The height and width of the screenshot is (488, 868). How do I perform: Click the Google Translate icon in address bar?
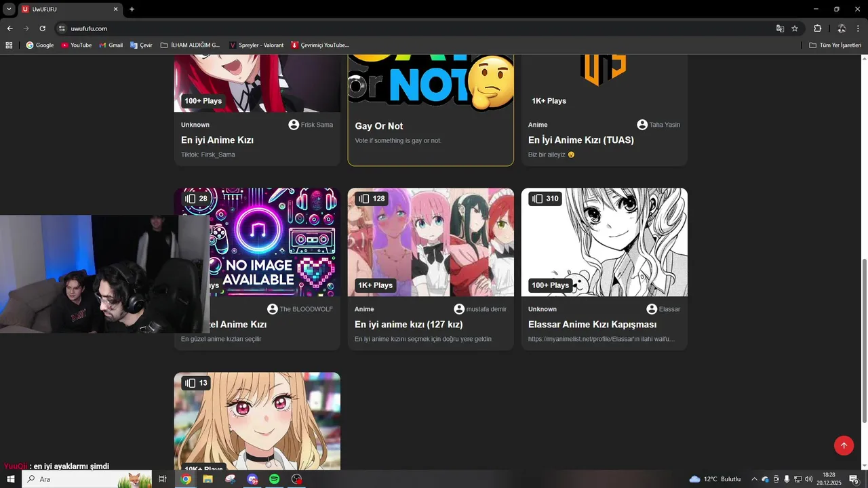[780, 28]
